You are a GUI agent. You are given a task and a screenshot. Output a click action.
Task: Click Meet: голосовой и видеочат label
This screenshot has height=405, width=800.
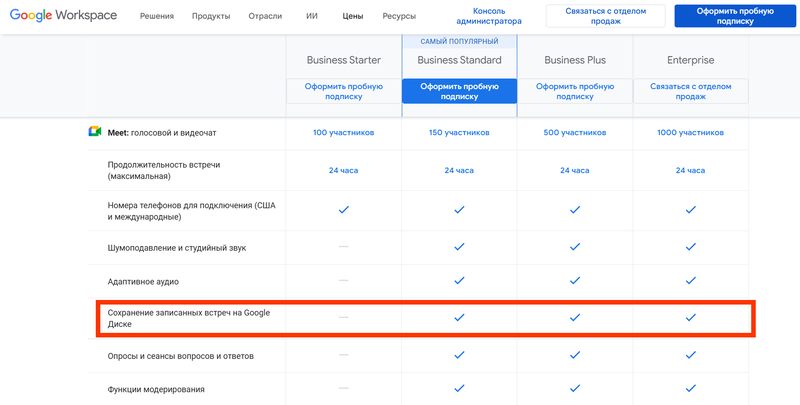pyautogui.click(x=162, y=133)
